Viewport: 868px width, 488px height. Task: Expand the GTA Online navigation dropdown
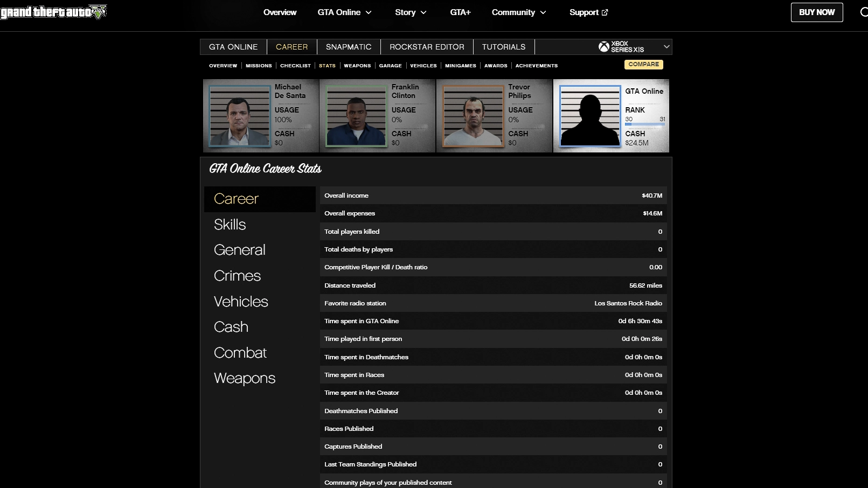pyautogui.click(x=344, y=12)
